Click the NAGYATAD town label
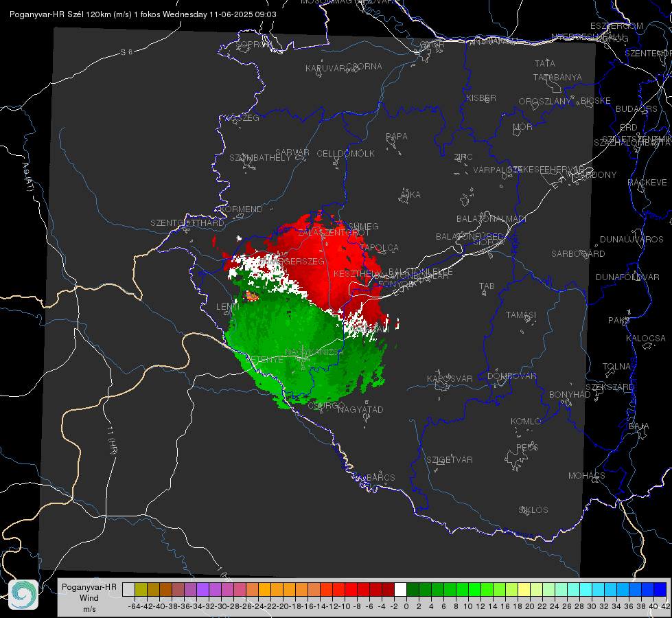672x618 pixels. pyautogui.click(x=360, y=409)
